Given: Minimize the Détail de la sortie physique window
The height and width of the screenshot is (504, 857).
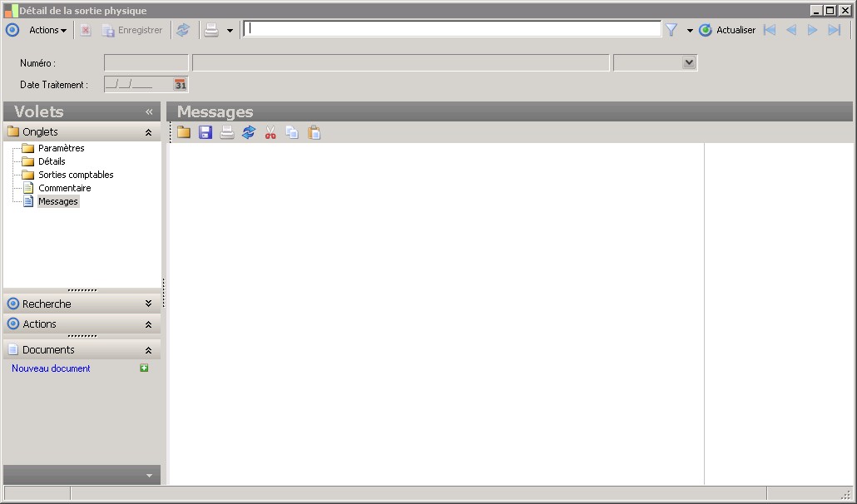Looking at the screenshot, I should (816, 10).
